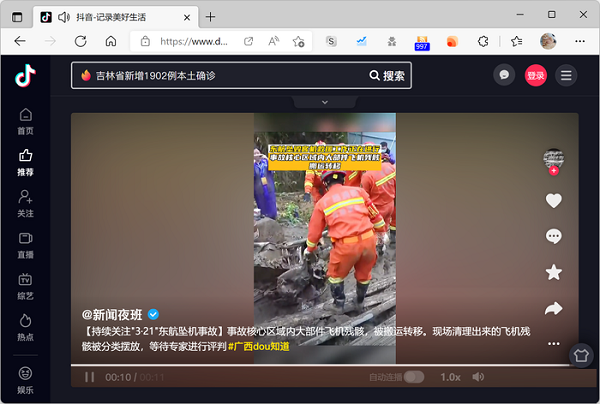Click the red 登录 login button
This screenshot has width=600, height=404.
[535, 75]
